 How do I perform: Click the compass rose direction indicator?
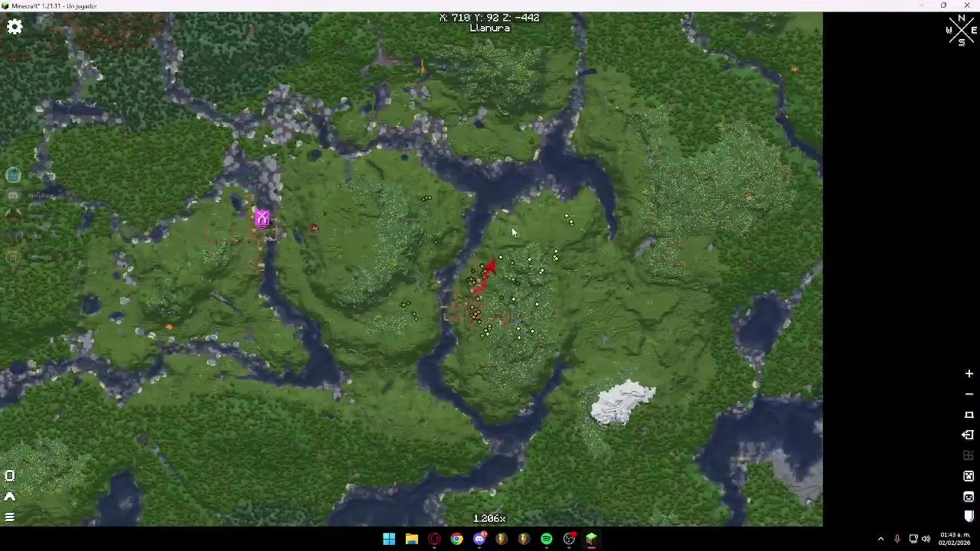tap(962, 31)
